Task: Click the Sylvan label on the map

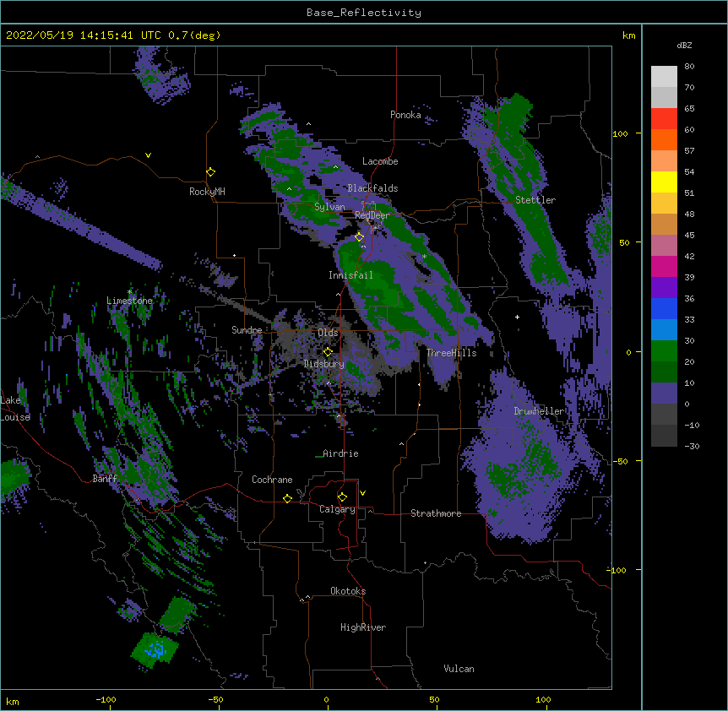Action: 329,207
